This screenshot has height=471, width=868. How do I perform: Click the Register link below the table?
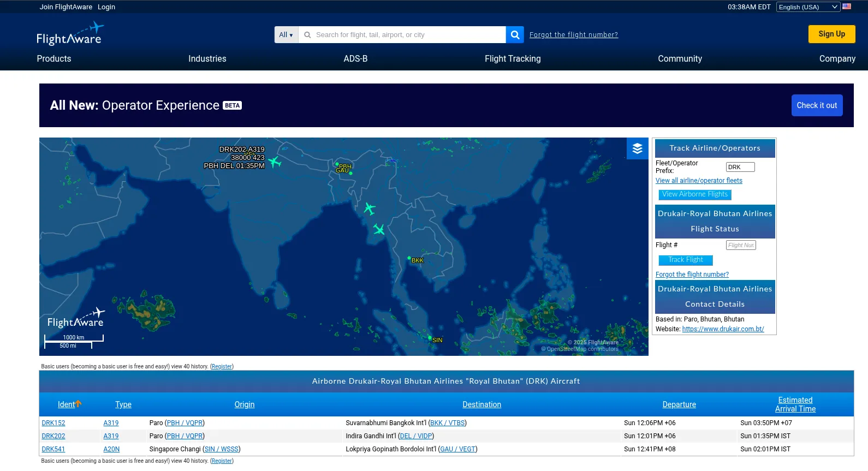coord(222,461)
